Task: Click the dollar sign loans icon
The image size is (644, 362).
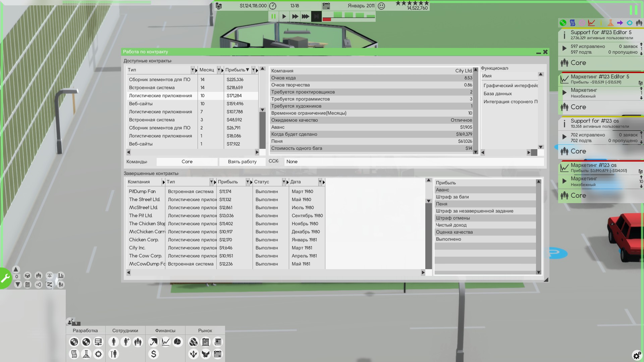Action: (154, 354)
